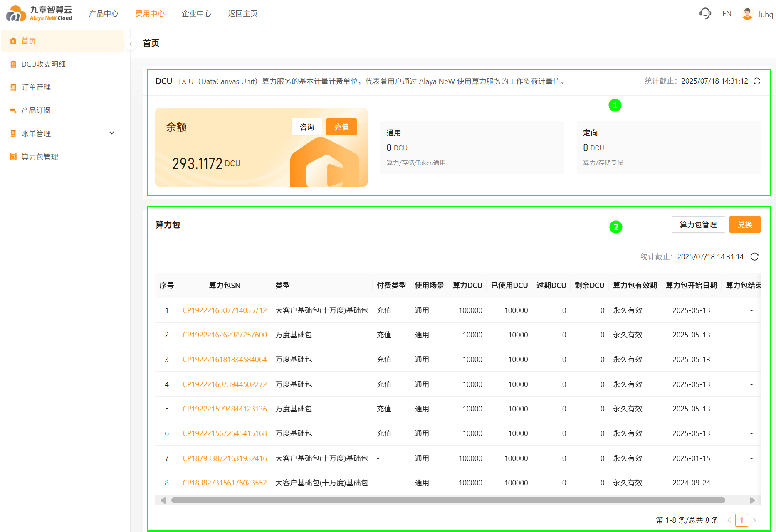Select pagination page 1

pyautogui.click(x=741, y=520)
